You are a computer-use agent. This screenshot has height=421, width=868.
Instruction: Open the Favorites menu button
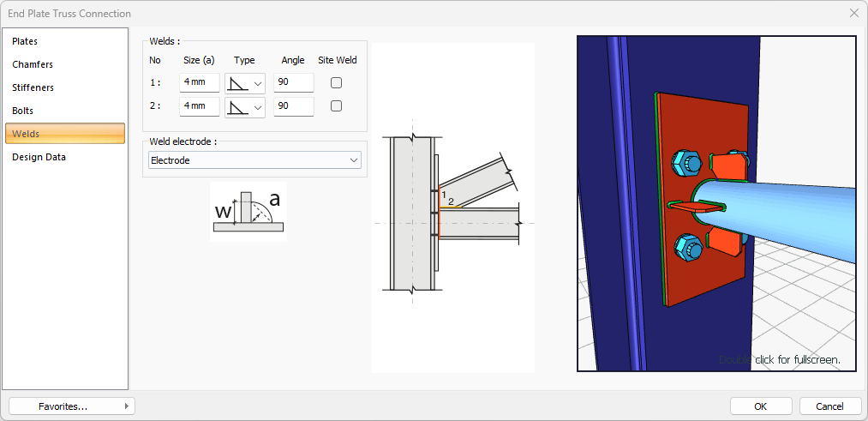[71, 406]
